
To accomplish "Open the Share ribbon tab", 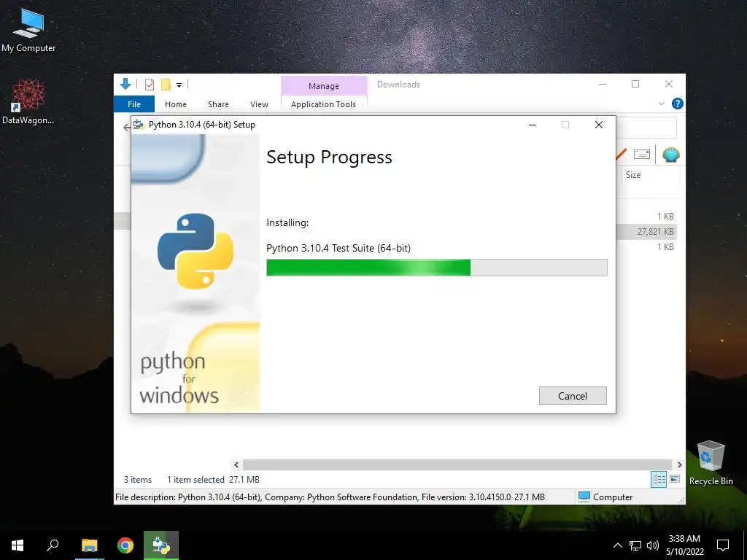I will tap(218, 104).
